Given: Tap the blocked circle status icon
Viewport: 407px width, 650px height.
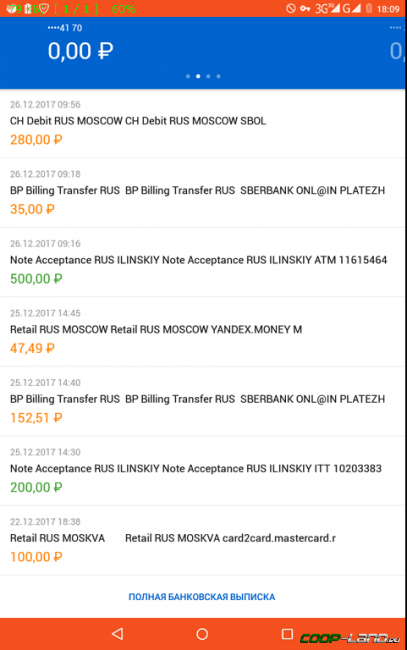Looking at the screenshot, I should (x=291, y=8).
